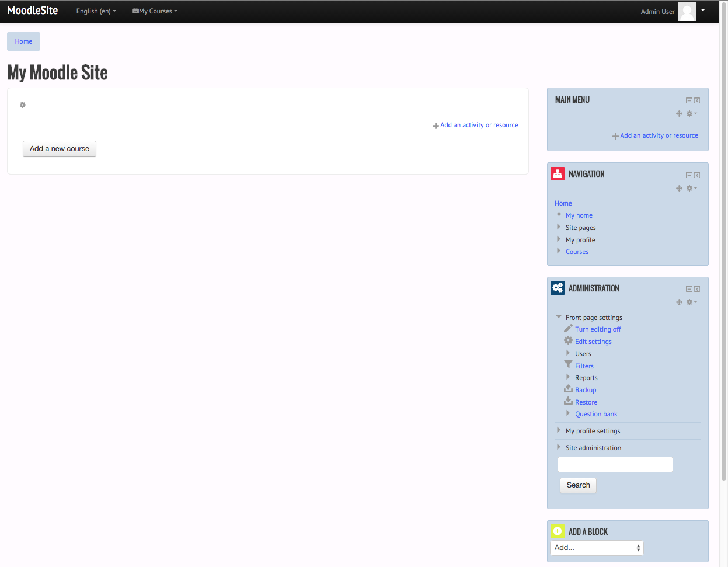Open the English (en) language menu
728x567 pixels.
tap(96, 11)
